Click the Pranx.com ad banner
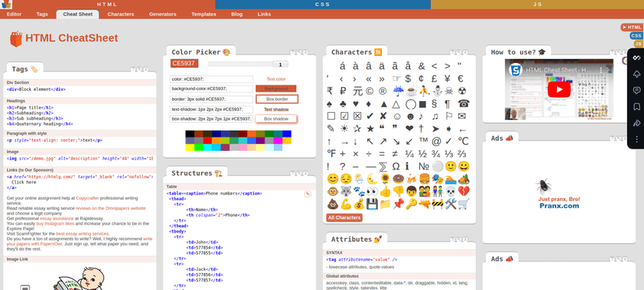 click(x=558, y=194)
